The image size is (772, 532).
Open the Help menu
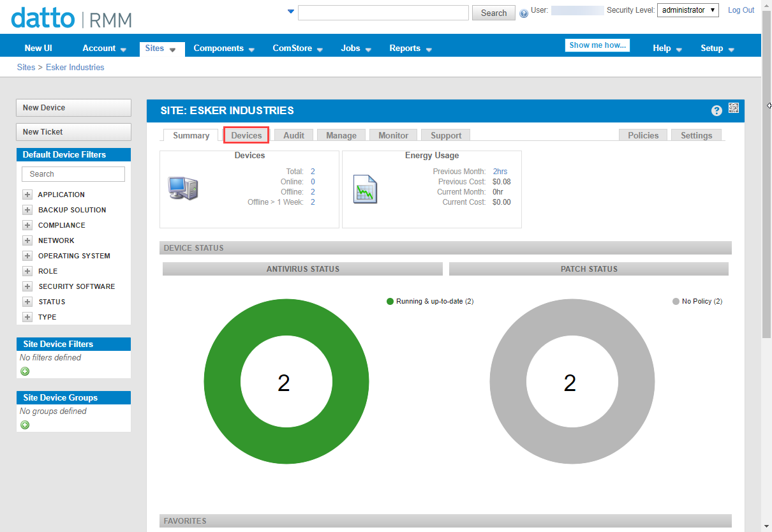[x=667, y=48]
